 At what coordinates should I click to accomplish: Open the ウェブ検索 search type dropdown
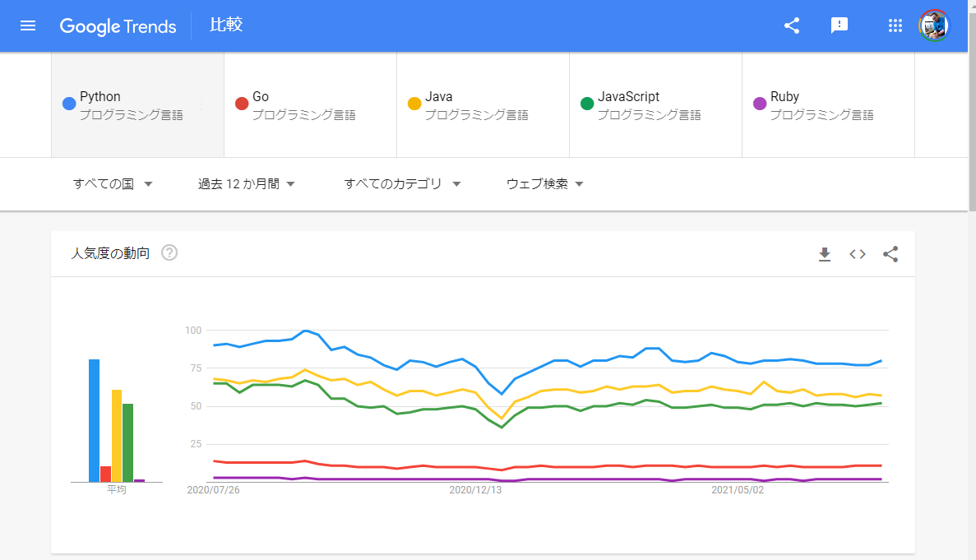[x=544, y=184]
